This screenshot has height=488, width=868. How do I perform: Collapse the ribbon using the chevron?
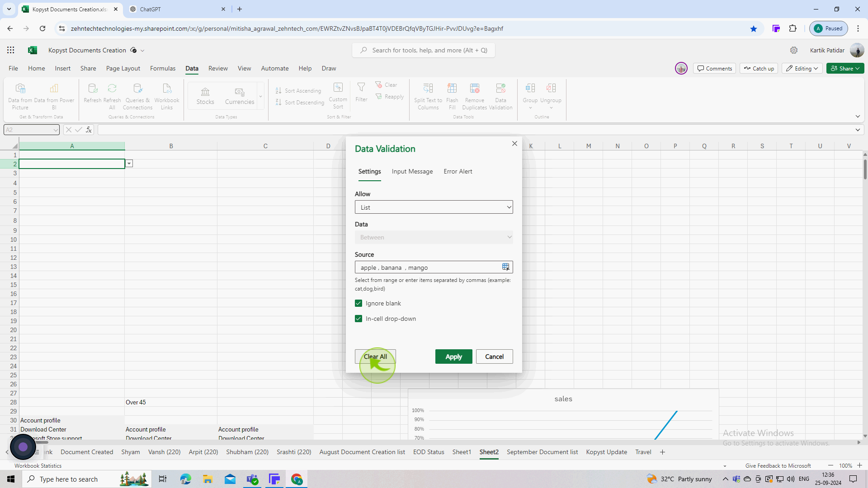click(x=858, y=117)
